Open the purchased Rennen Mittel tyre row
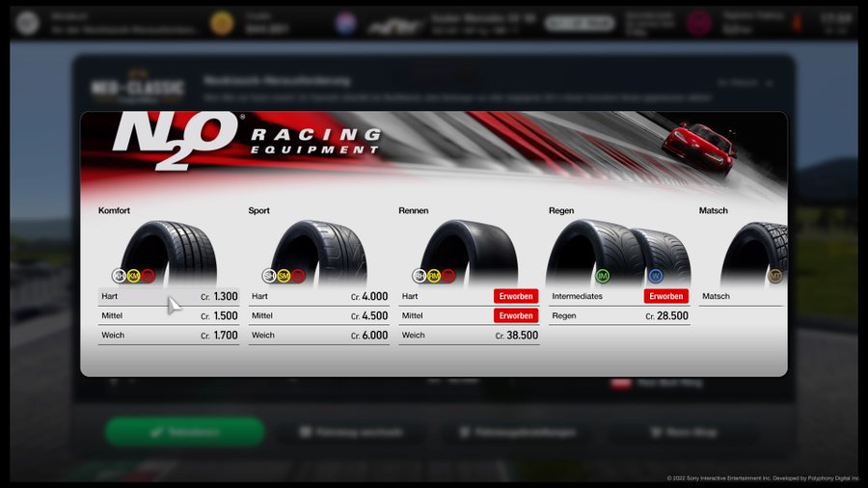Image resolution: width=868 pixels, height=488 pixels. [x=469, y=316]
